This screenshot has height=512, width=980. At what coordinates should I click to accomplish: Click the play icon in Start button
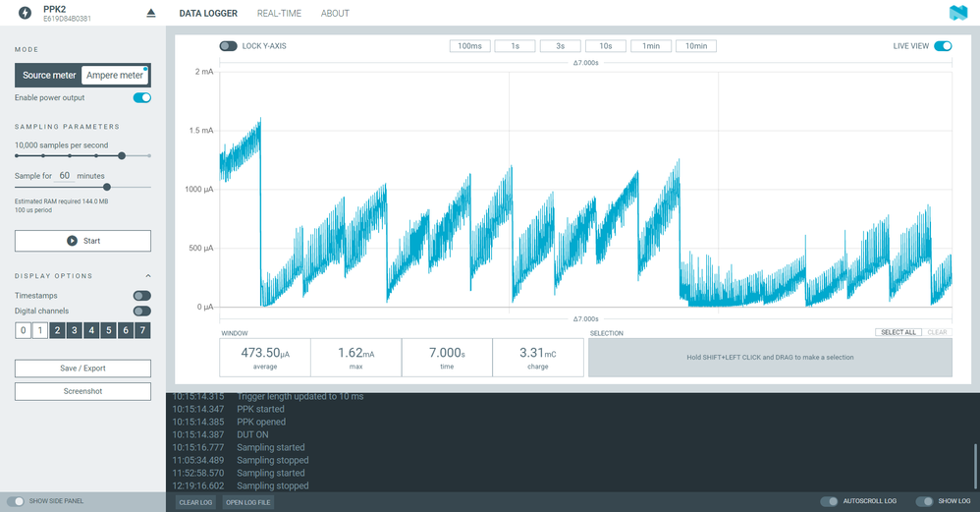click(72, 241)
